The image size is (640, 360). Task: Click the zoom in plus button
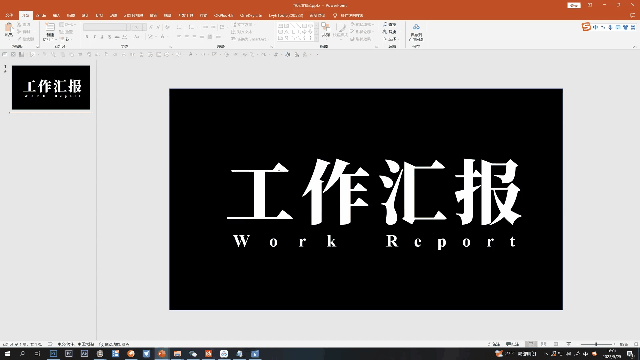pyautogui.click(x=614, y=344)
